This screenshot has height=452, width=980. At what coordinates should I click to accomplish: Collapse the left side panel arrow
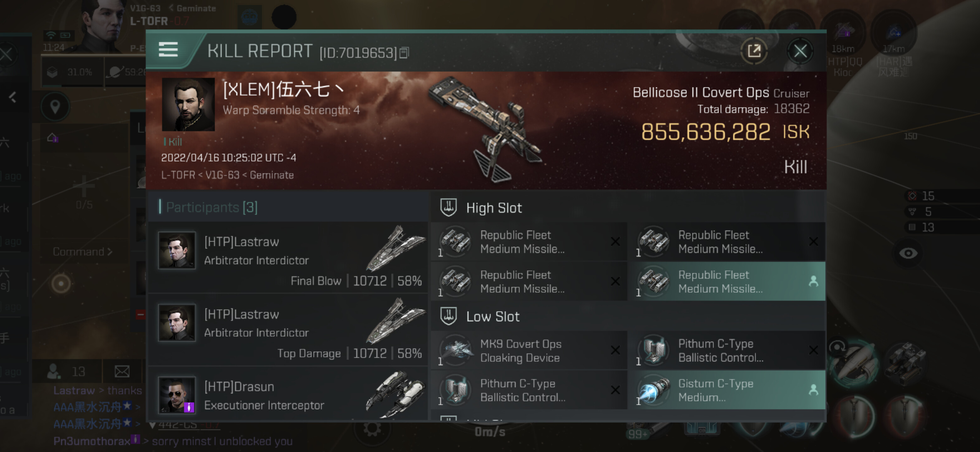pos(13,97)
